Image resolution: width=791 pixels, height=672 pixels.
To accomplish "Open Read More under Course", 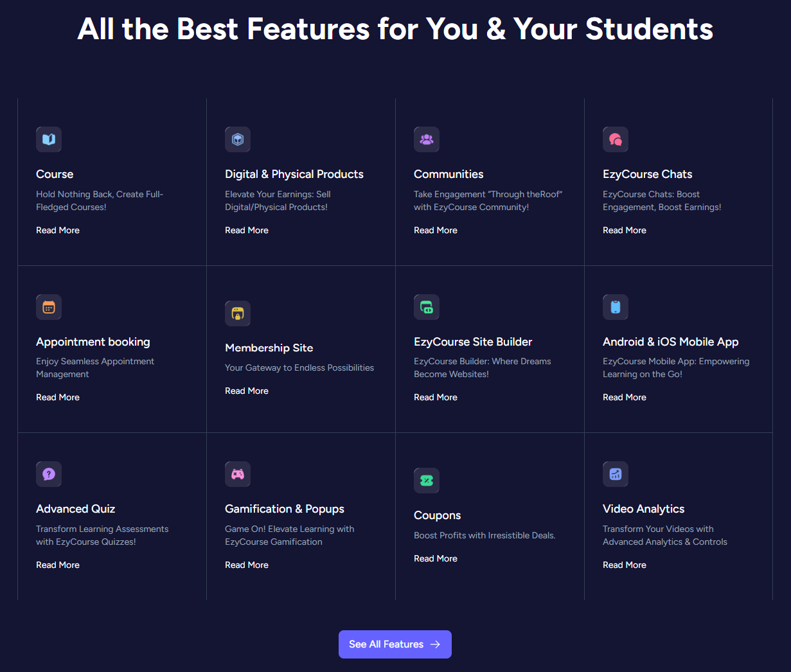I will coord(58,230).
